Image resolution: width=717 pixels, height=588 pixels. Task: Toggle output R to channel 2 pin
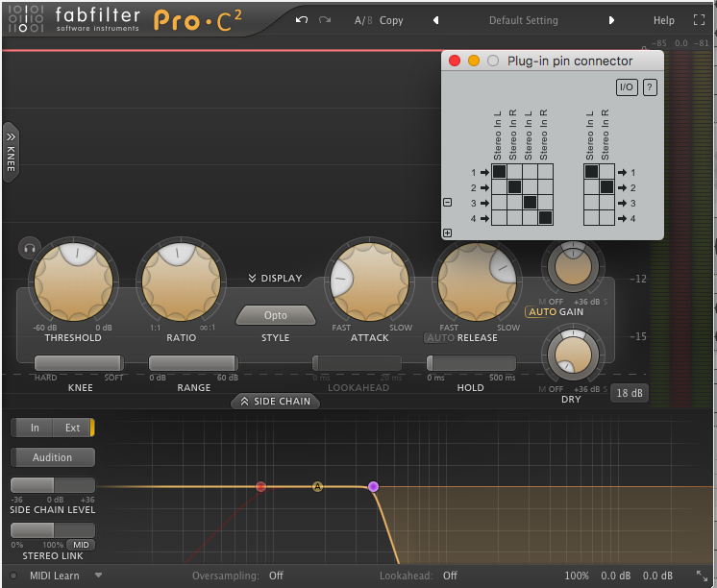point(606,187)
